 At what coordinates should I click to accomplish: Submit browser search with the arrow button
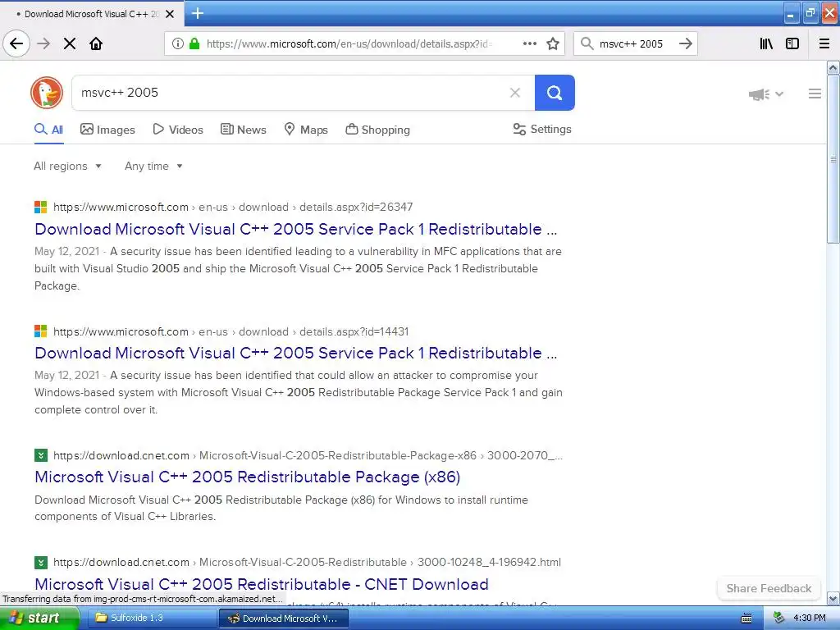pos(685,43)
